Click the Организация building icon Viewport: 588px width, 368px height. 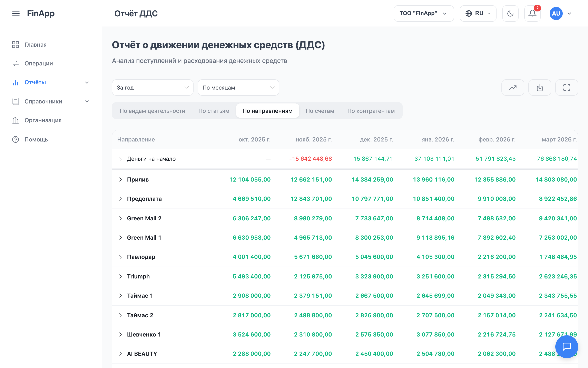(x=16, y=120)
